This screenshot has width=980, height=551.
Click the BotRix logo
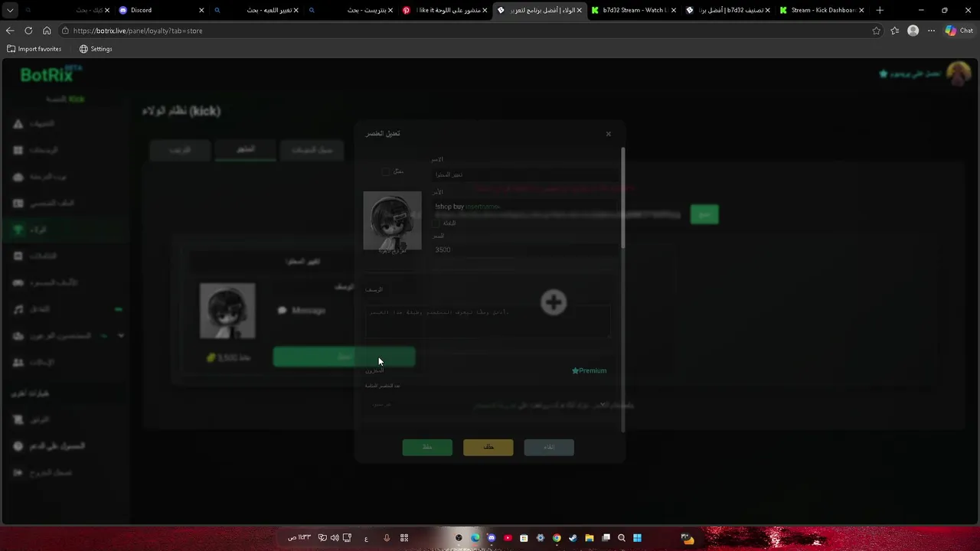click(51, 74)
